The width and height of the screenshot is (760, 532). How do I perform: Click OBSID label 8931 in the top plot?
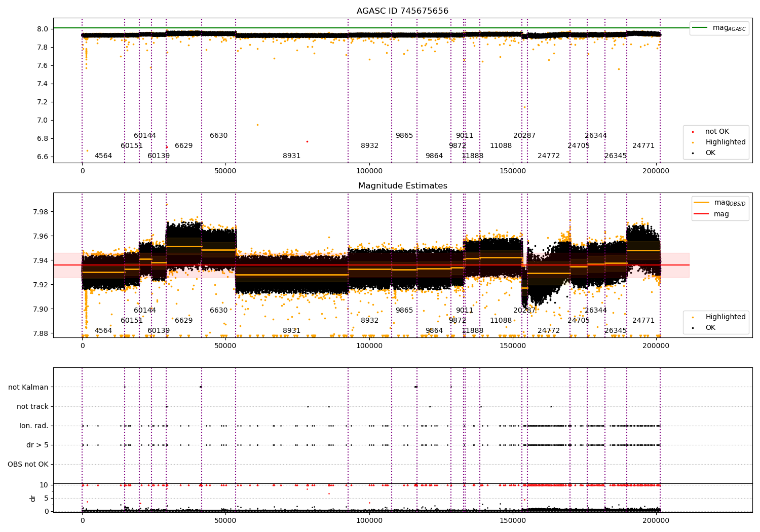(292, 156)
